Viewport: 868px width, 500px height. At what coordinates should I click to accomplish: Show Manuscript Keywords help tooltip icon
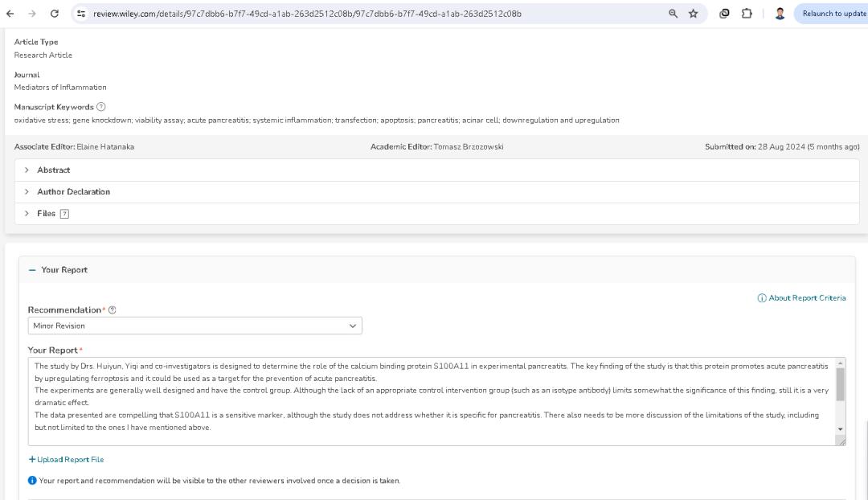[100, 107]
